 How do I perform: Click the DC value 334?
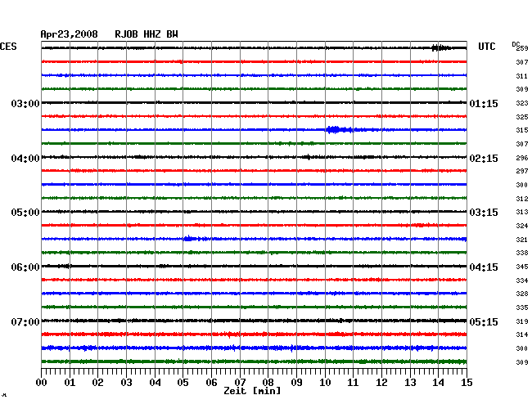(522, 281)
